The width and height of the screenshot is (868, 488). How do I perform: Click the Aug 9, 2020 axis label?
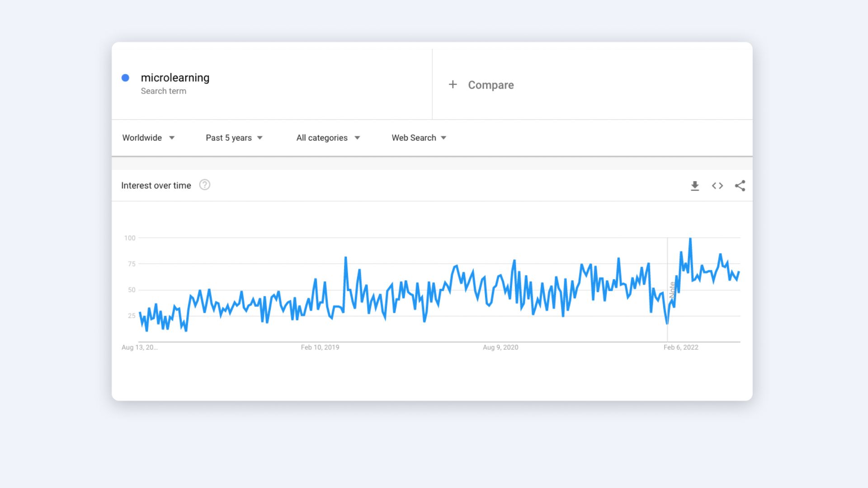(500, 347)
